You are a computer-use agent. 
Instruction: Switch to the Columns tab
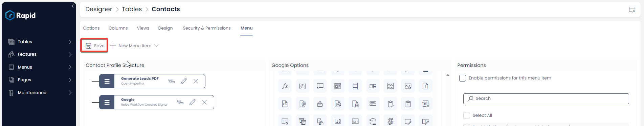click(118, 28)
